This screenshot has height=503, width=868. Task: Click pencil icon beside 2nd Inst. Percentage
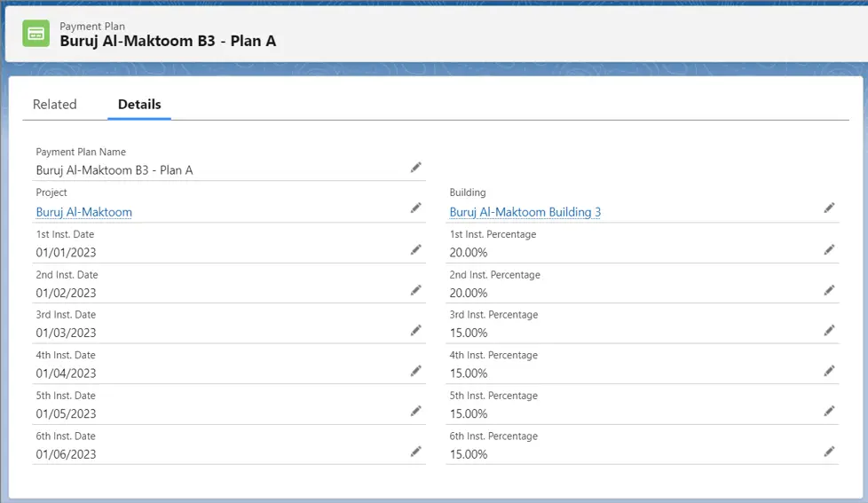[x=829, y=290]
